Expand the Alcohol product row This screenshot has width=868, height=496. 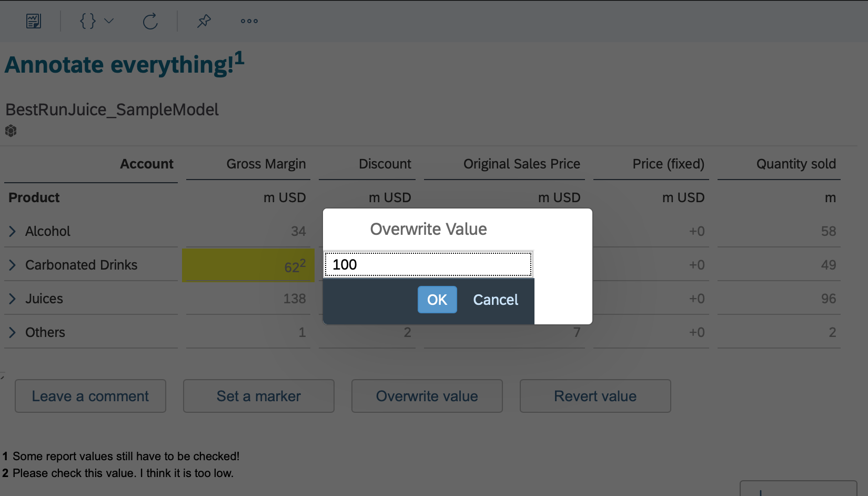pos(13,231)
